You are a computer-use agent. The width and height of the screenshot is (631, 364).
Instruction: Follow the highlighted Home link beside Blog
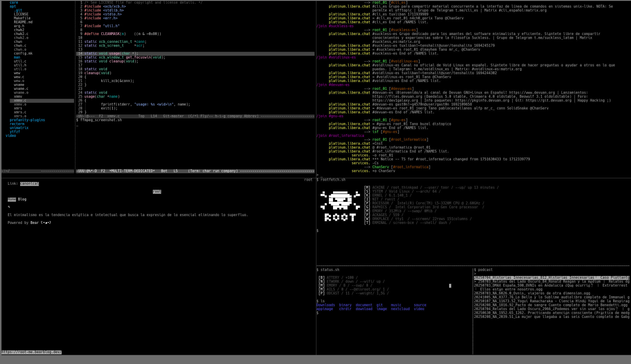12,199
